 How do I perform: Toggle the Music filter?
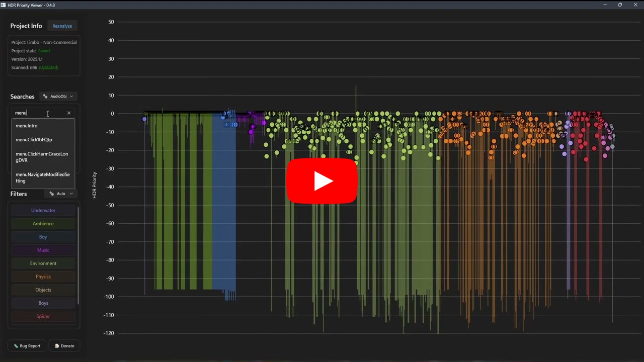[x=43, y=250]
